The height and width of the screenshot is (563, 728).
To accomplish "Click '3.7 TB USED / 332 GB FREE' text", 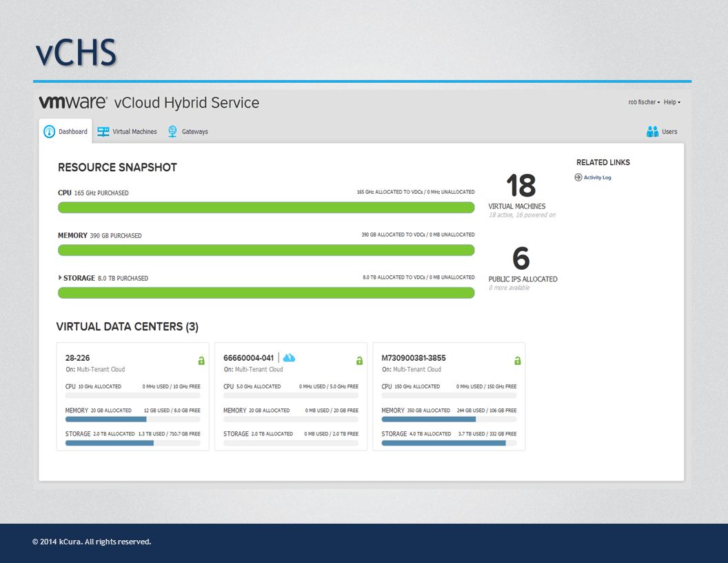I will (487, 434).
